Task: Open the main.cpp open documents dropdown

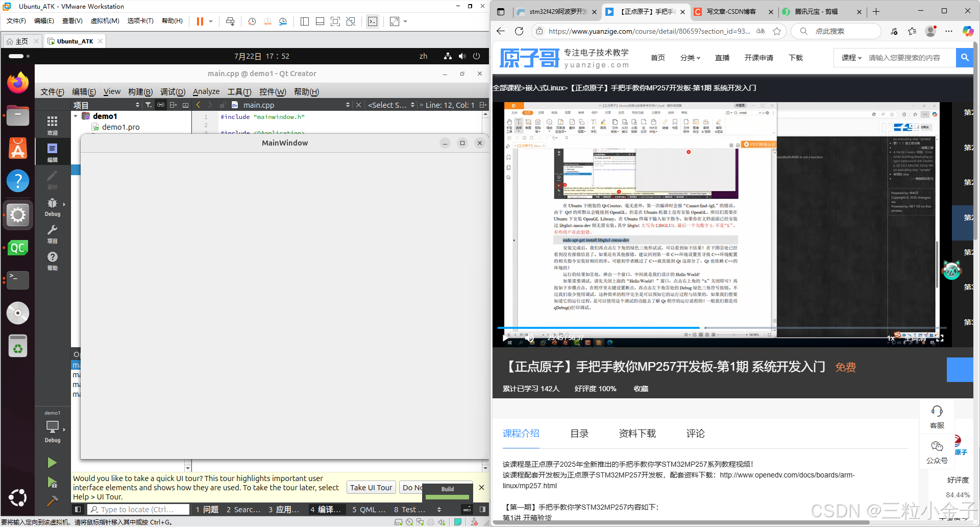Action: coord(291,105)
